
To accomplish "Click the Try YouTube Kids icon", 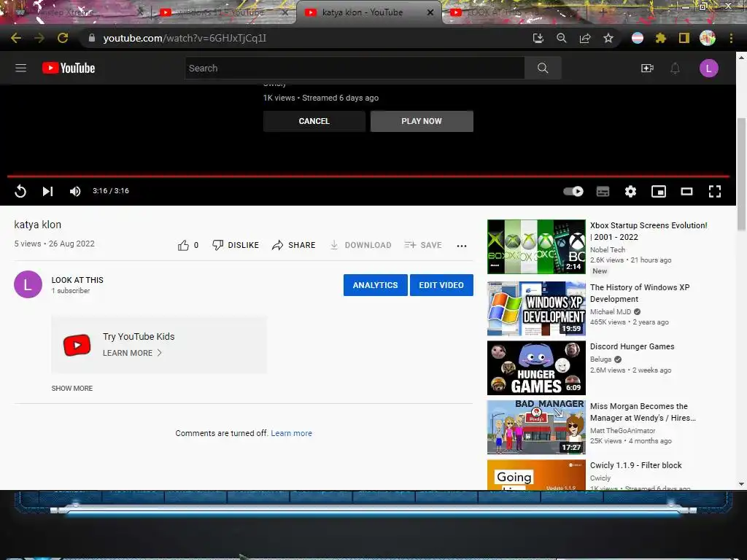I will pyautogui.click(x=77, y=345).
